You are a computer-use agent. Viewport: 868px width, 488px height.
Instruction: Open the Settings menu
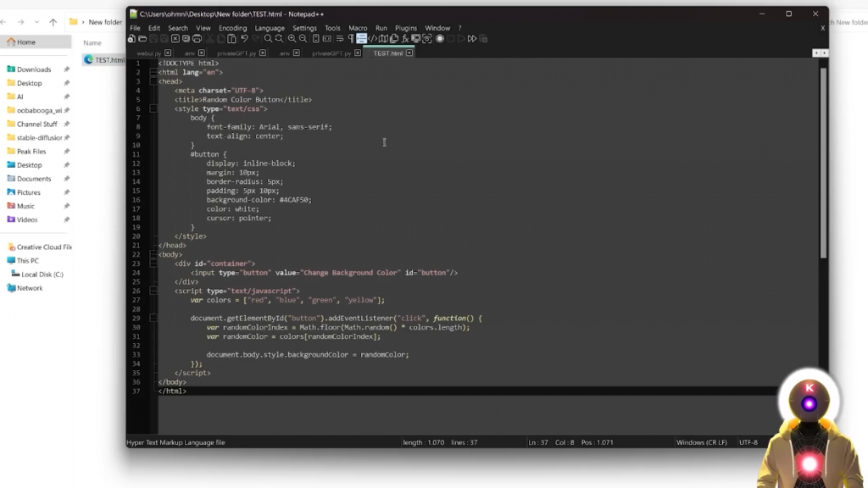[x=304, y=28]
